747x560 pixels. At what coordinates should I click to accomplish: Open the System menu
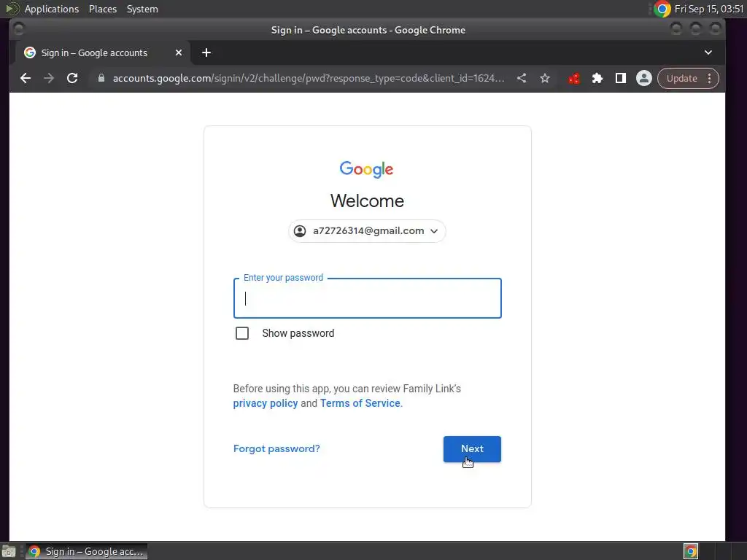142,9
